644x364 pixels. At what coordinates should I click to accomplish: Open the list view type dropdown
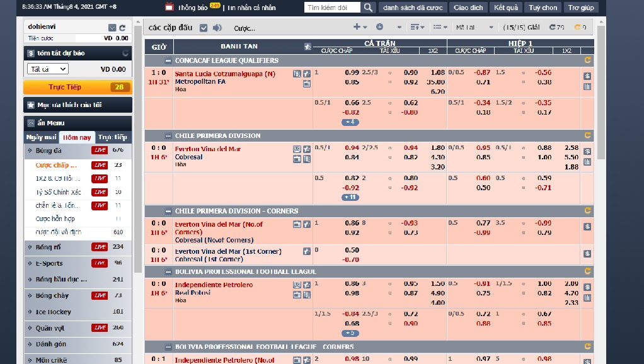click(x=440, y=27)
